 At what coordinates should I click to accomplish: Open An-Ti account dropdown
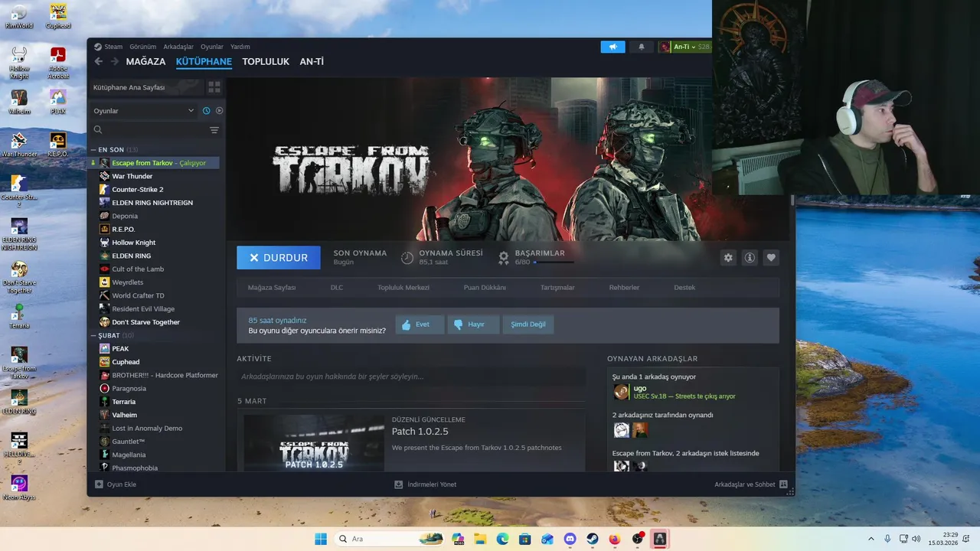pos(684,47)
